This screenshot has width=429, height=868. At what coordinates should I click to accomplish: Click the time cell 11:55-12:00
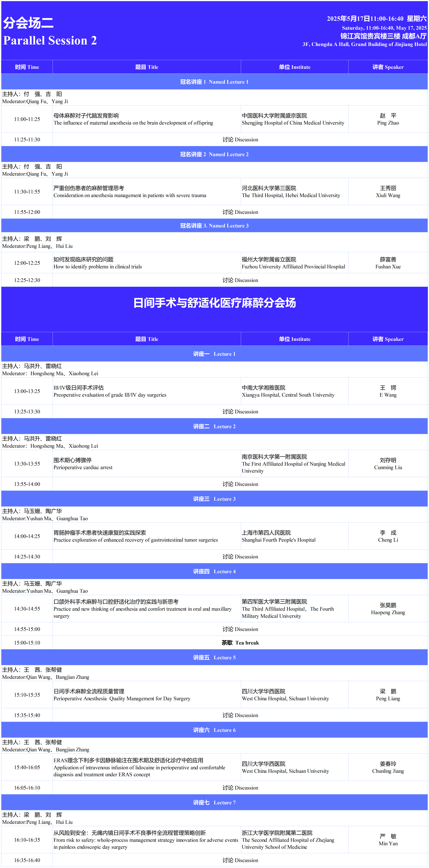click(x=27, y=212)
